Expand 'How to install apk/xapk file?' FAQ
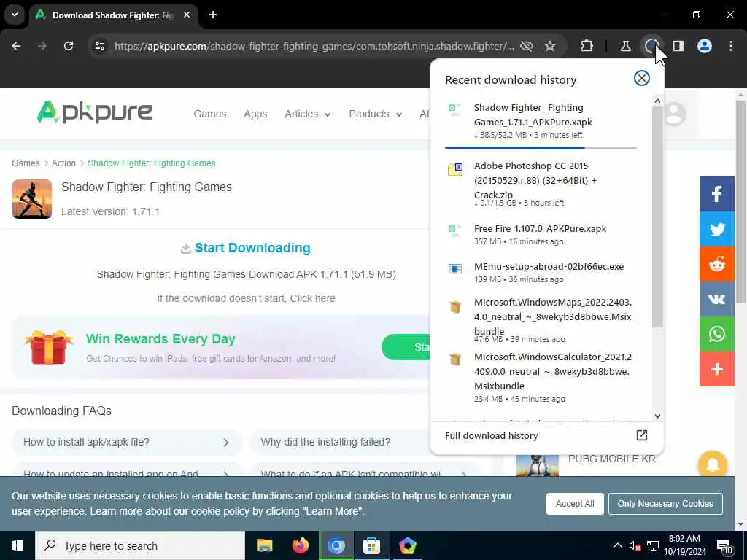This screenshot has width=747, height=560. (x=127, y=442)
